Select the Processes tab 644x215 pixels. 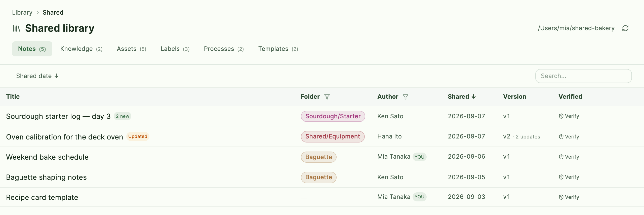224,49
